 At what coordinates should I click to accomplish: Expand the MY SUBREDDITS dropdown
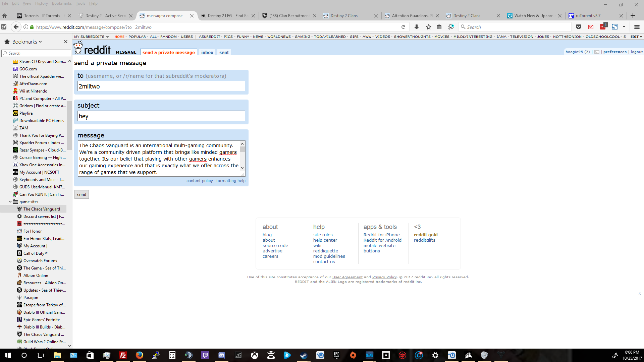click(92, 37)
